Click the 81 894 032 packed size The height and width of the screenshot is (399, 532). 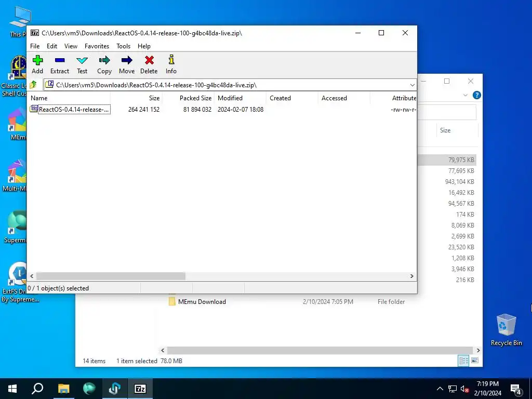pos(197,110)
